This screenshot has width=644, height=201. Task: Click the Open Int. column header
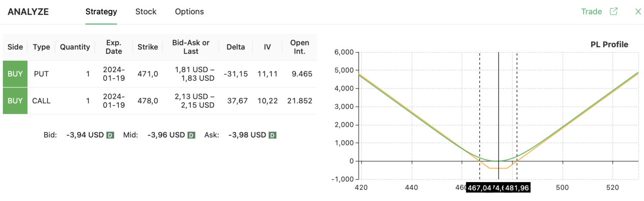299,47
